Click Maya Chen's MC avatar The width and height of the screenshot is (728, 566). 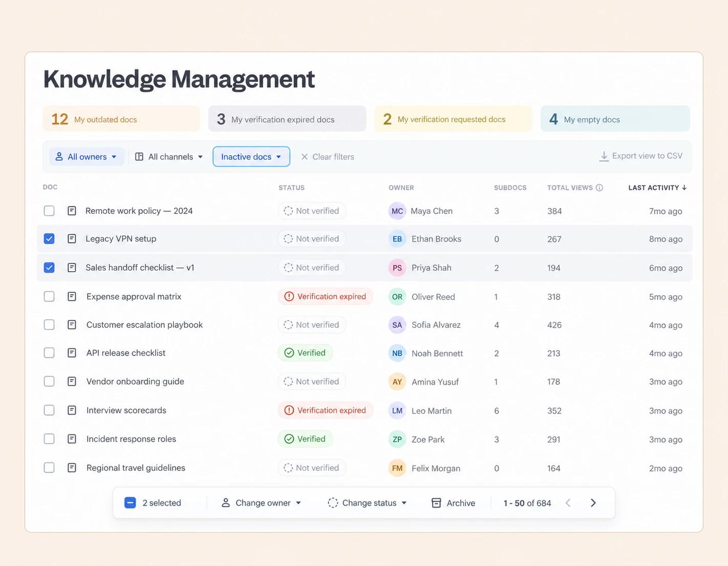(x=397, y=211)
